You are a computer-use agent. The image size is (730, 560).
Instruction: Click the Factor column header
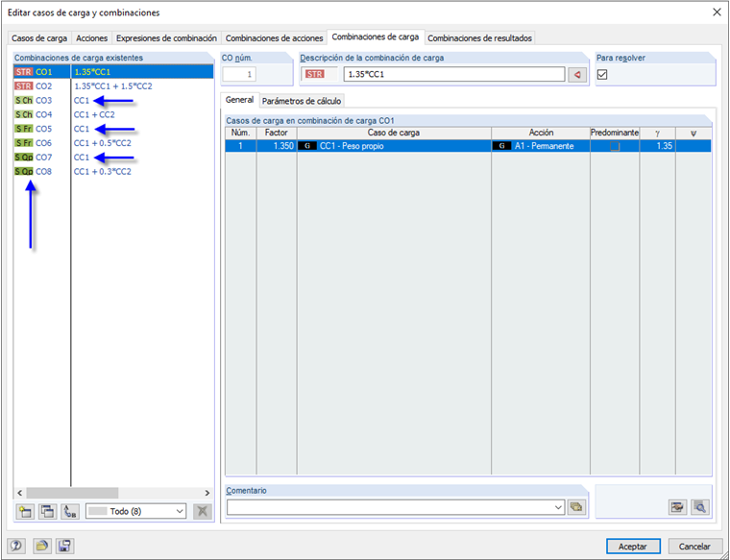click(x=277, y=133)
